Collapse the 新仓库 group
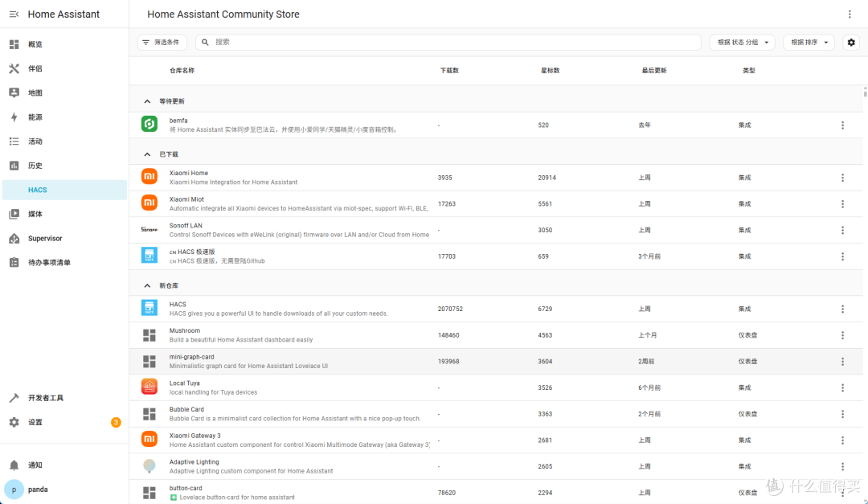The image size is (868, 504). 147,286
